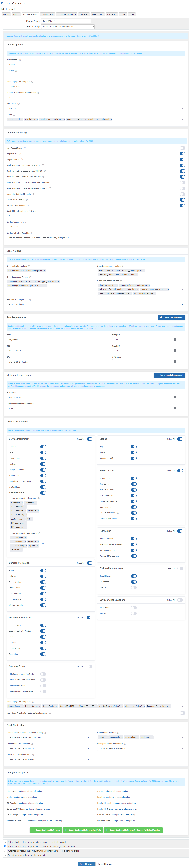Delete the RAM part requirement row
Screen dimensions: 192x868
pos(175,339)
